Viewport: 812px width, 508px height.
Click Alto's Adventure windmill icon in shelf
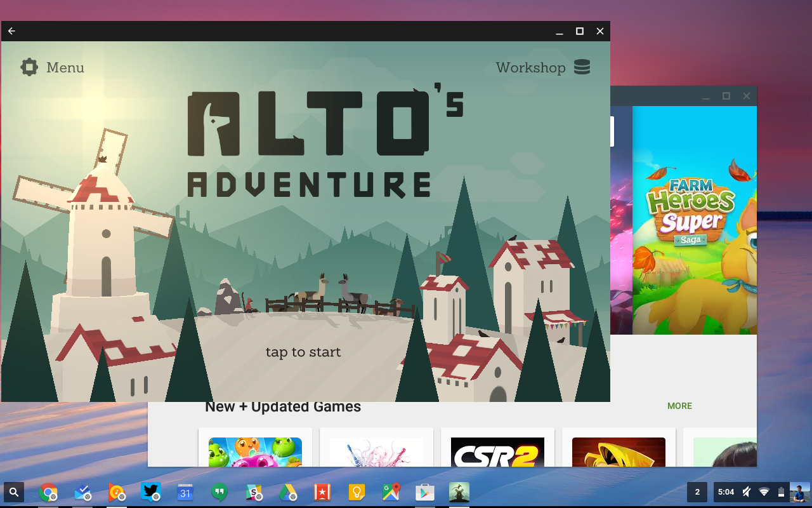tap(459, 492)
